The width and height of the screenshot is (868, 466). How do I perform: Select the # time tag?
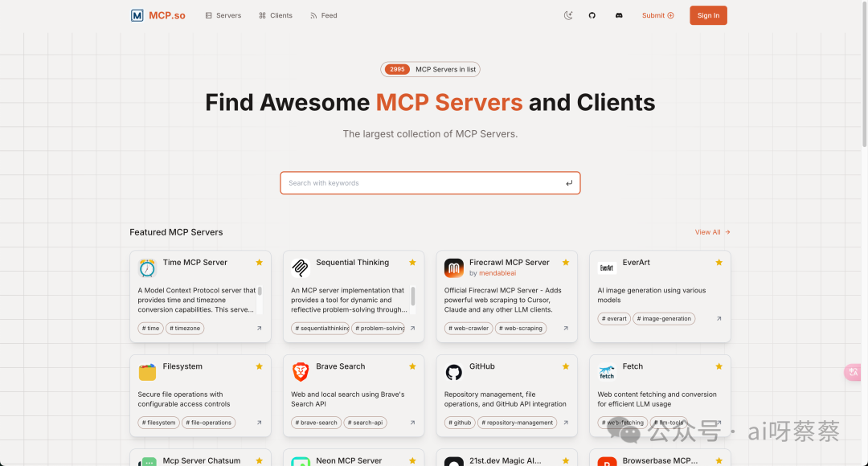tap(150, 328)
